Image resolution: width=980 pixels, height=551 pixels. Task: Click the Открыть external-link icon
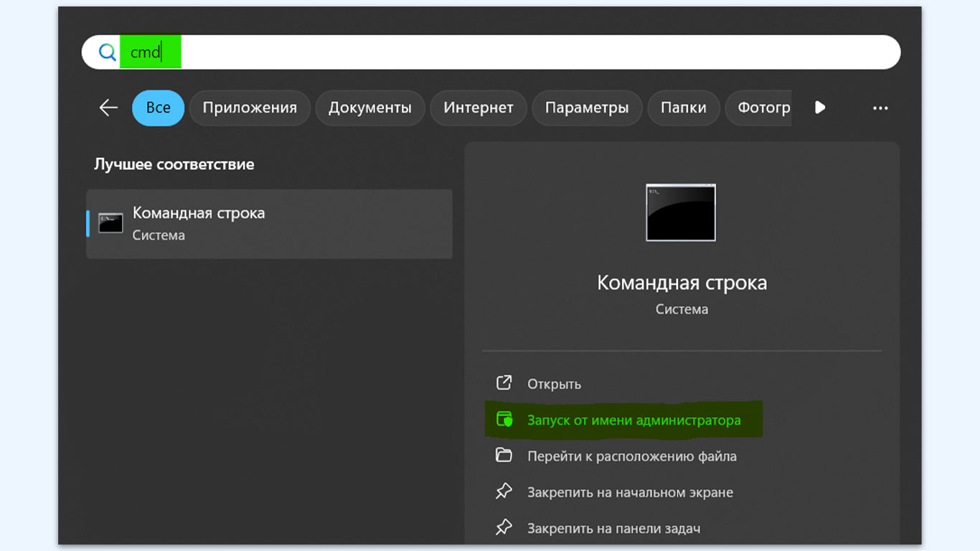[504, 382]
